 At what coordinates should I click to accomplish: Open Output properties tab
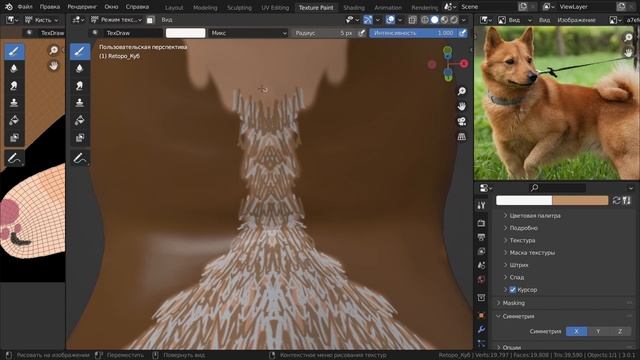[x=481, y=237]
